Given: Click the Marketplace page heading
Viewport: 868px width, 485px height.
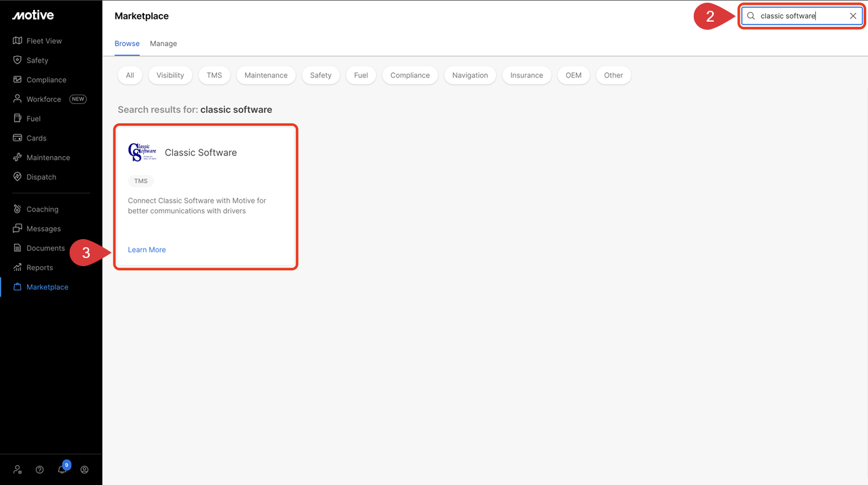Looking at the screenshot, I should pos(142,16).
